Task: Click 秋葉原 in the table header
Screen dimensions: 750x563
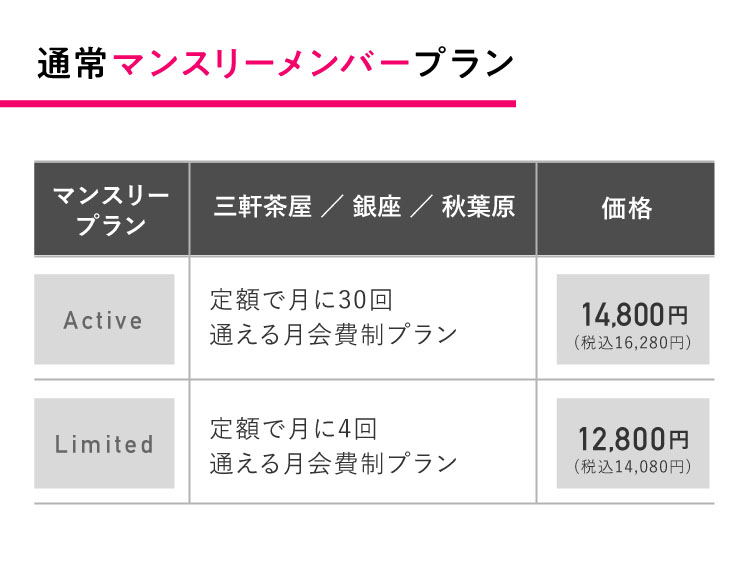Action: 478,207
